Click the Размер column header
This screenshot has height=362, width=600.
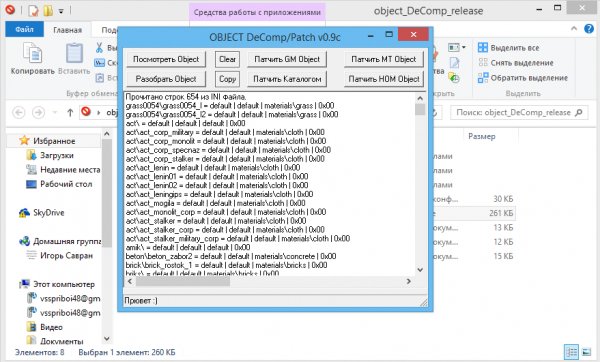click(x=482, y=136)
